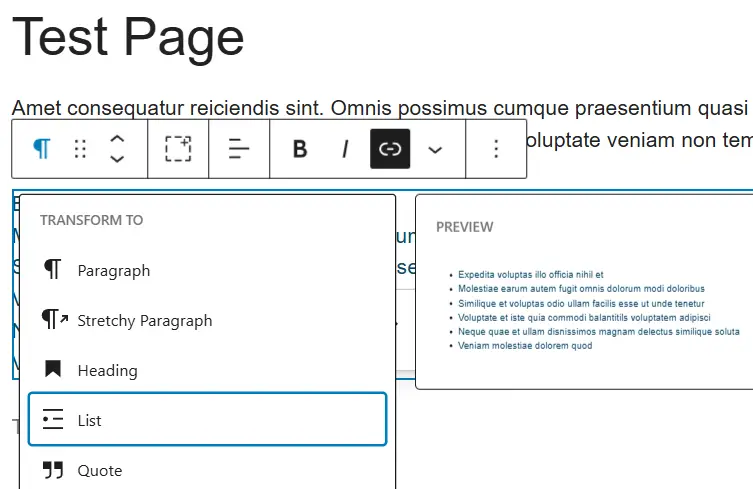Click the block drag handle icon
This screenshot has width=753, height=489.
click(x=80, y=149)
